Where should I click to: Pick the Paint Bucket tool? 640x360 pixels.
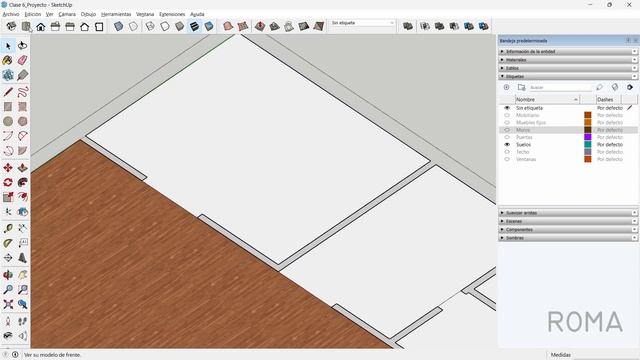[8, 60]
